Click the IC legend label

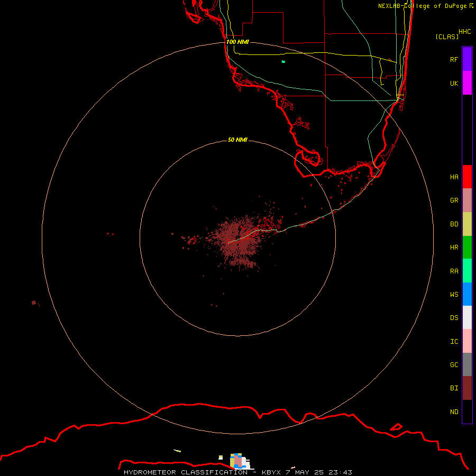[454, 342]
